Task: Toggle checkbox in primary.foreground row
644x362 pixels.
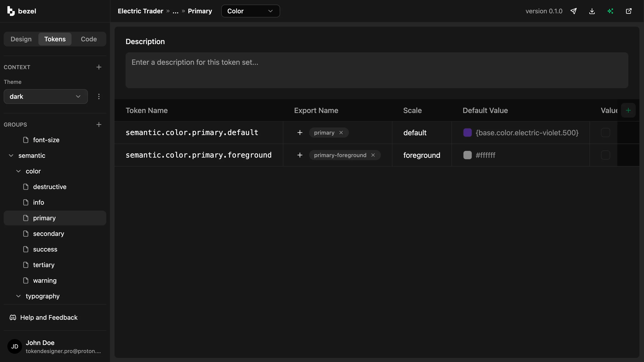Action: (x=605, y=155)
